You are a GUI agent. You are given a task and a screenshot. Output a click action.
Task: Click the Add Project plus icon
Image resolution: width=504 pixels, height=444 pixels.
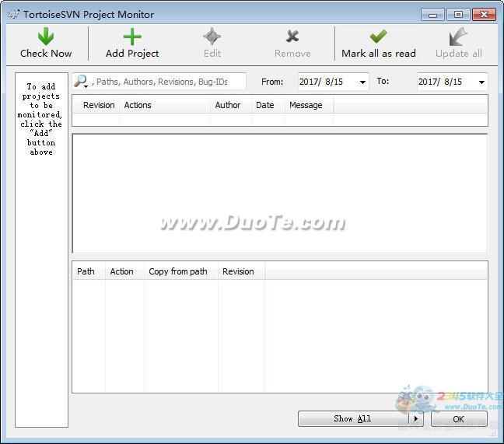pyautogui.click(x=132, y=37)
